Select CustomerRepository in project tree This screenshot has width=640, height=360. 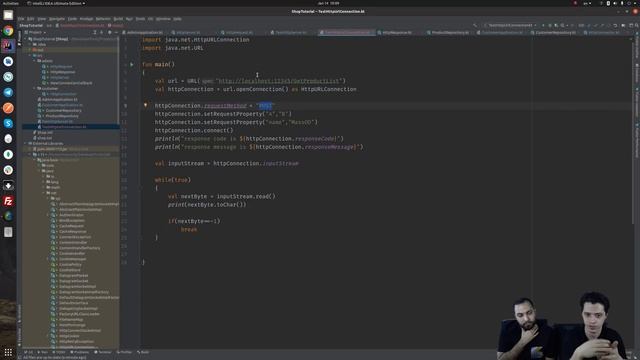click(63, 110)
